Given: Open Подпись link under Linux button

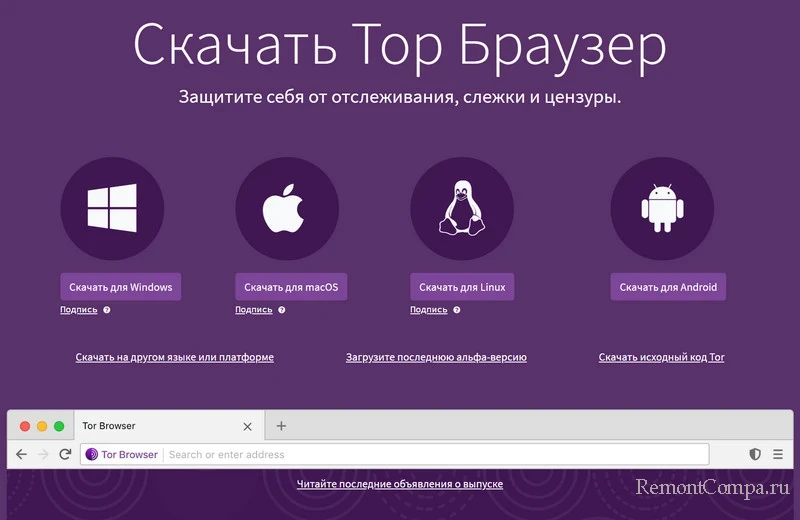Looking at the screenshot, I should tap(429, 310).
